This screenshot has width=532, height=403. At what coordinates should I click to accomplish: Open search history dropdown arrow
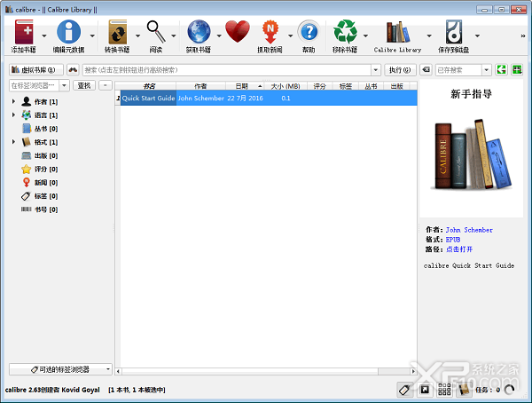(376, 70)
